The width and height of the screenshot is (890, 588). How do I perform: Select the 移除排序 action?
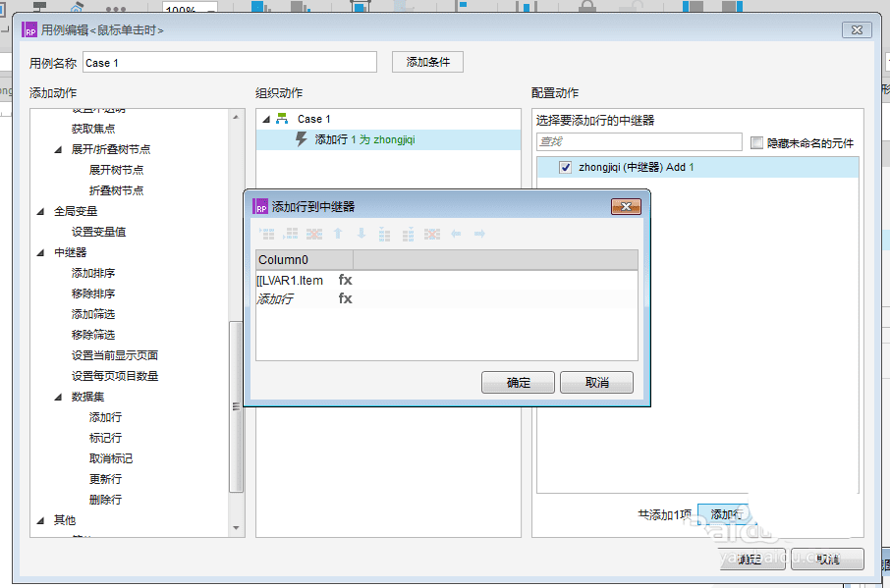tap(93, 294)
